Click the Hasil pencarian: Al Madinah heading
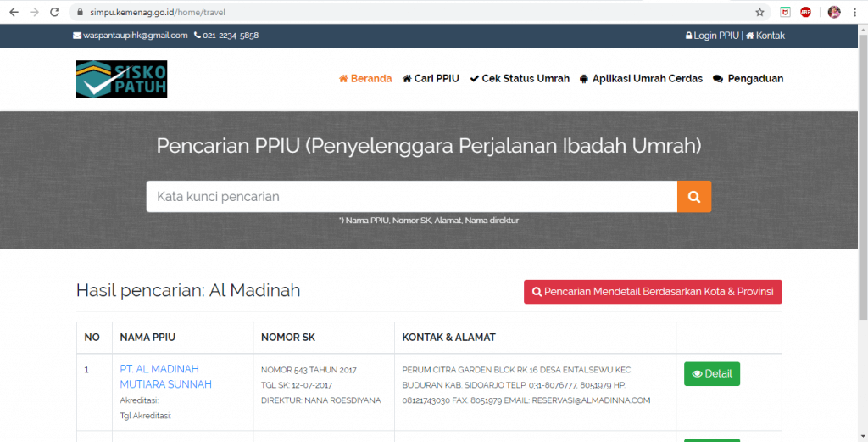Image resolution: width=868 pixels, height=442 pixels. pyautogui.click(x=188, y=290)
